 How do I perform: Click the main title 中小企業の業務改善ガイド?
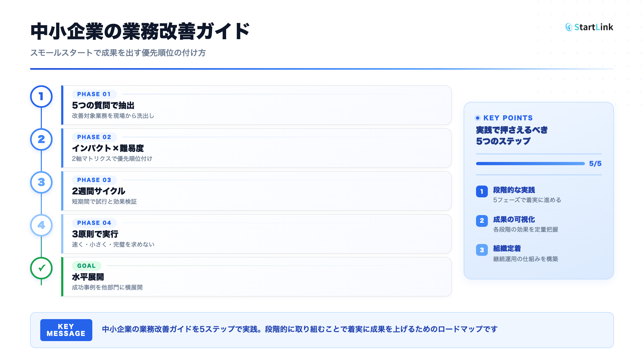pos(140,31)
